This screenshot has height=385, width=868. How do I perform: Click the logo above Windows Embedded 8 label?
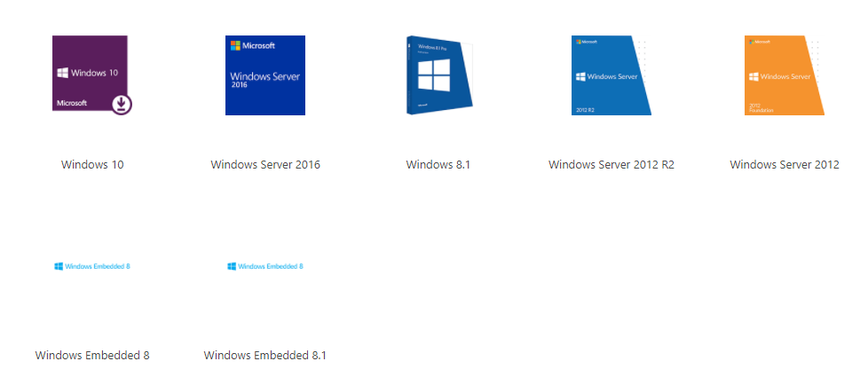click(x=92, y=266)
